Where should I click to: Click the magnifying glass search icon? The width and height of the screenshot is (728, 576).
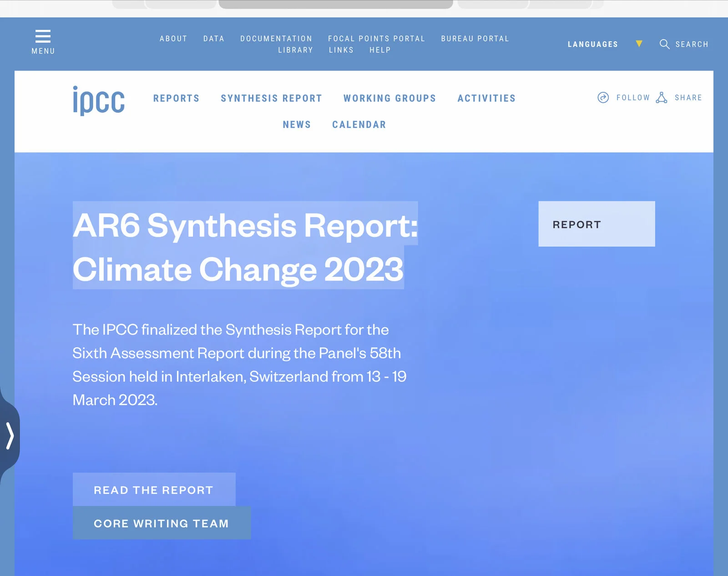664,44
